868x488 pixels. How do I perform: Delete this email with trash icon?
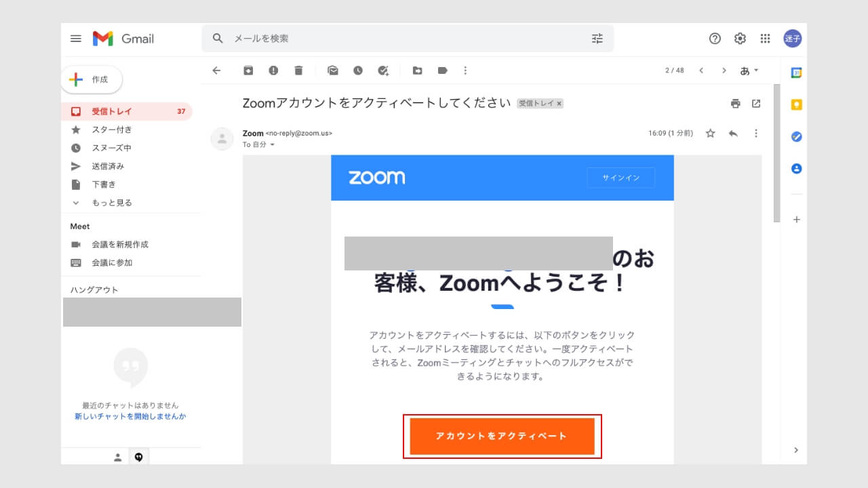[x=298, y=70]
